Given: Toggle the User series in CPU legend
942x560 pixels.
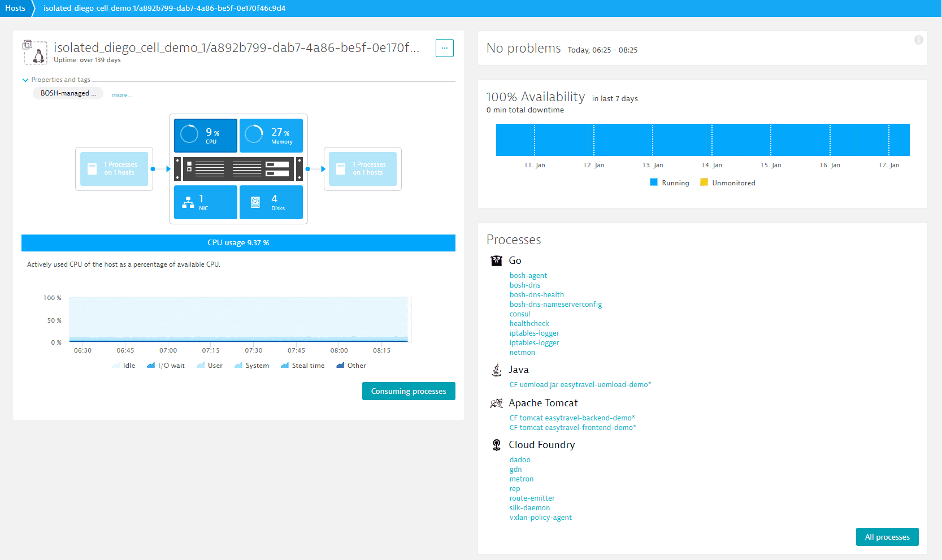Looking at the screenshot, I should (210, 366).
